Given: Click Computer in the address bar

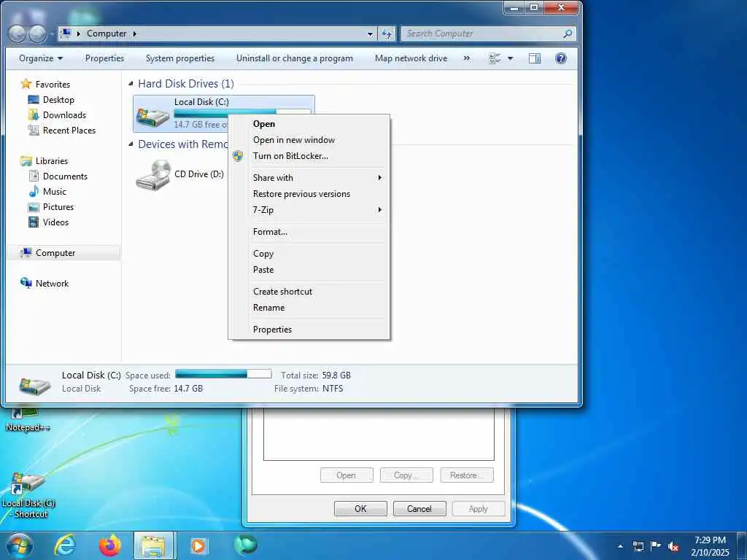Looking at the screenshot, I should (x=107, y=34).
